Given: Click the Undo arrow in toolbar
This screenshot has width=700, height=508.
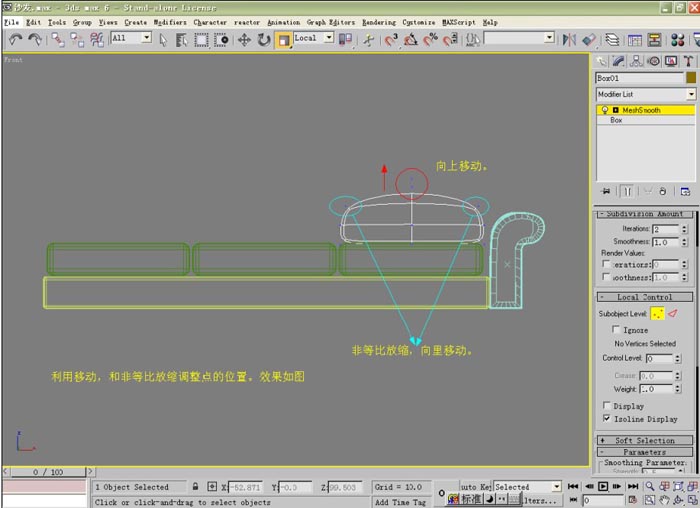Looking at the screenshot, I should (x=15, y=39).
